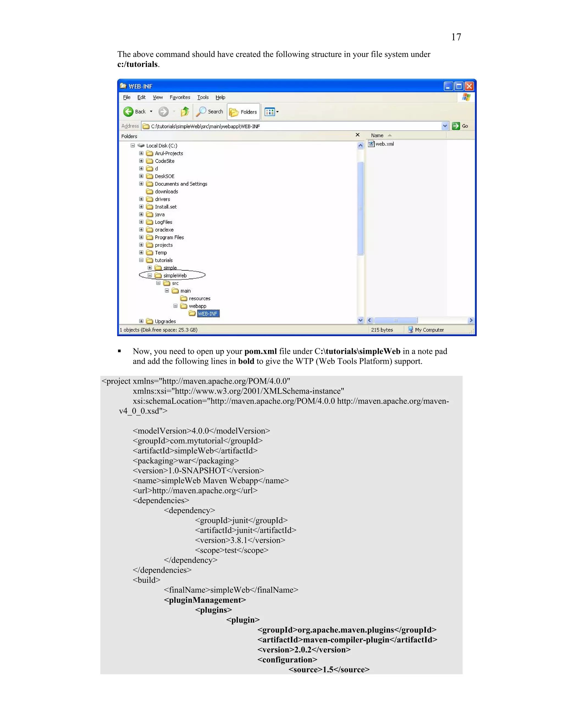Click the folder tree scroll-down arrow
563x728 pixels.
point(361,320)
